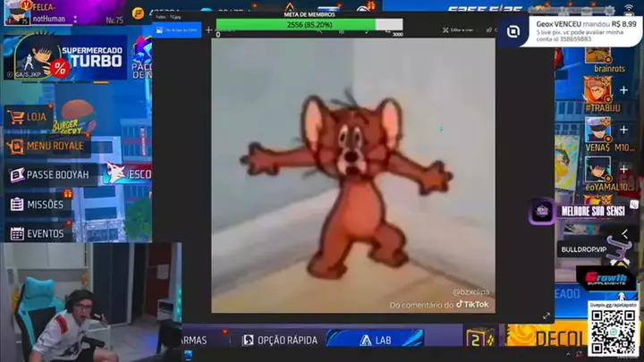The height and width of the screenshot is (362, 644).
Task: Switch to the LAB tab
Action: click(x=376, y=340)
